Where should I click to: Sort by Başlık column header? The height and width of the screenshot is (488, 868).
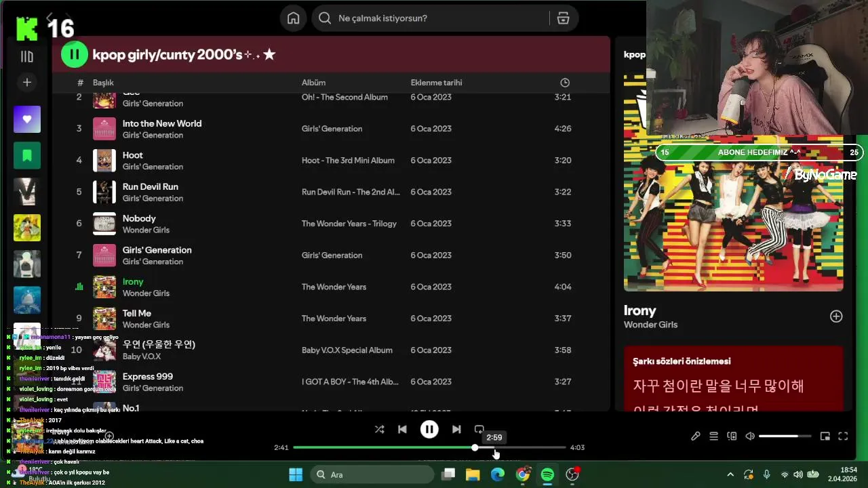point(103,83)
